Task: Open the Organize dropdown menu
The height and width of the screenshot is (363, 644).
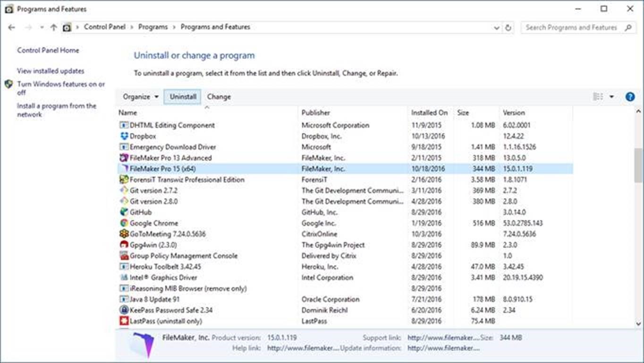Action: pyautogui.click(x=141, y=96)
